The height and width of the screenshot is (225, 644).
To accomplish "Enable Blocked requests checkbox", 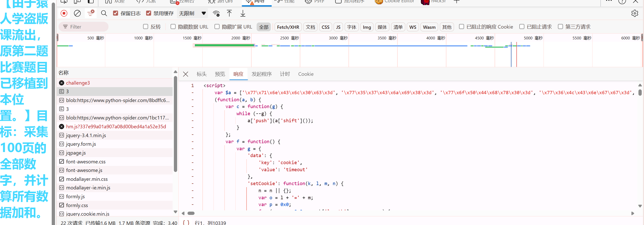I will [x=522, y=27].
